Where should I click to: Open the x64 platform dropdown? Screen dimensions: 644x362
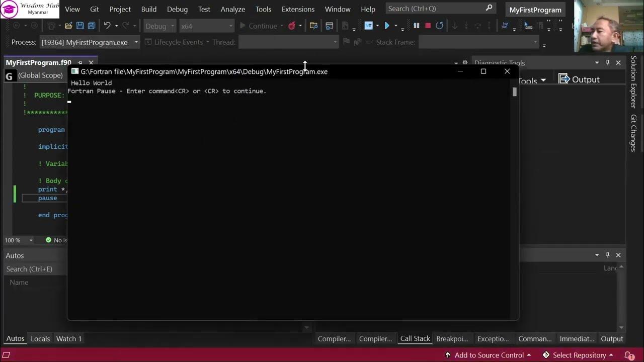[x=207, y=26]
